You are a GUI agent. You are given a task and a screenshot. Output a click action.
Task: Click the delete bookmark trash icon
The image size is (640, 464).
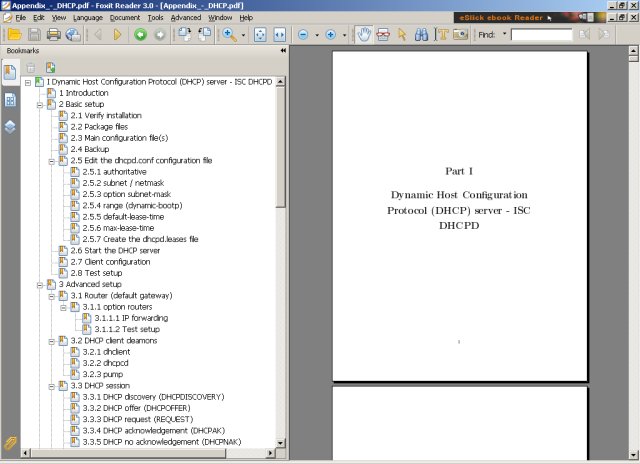[31, 68]
